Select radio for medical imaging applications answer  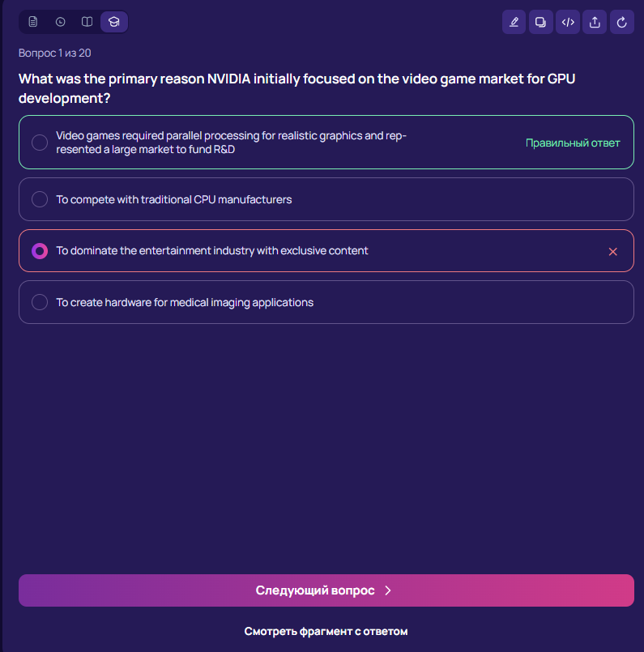click(40, 302)
